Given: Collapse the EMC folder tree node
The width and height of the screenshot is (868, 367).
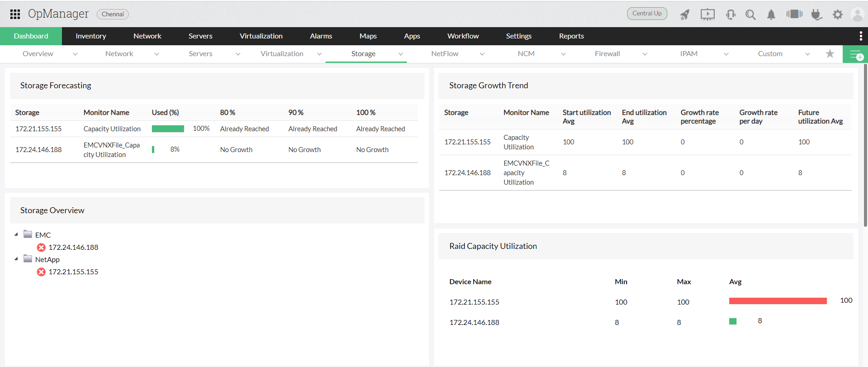Looking at the screenshot, I should coord(16,234).
